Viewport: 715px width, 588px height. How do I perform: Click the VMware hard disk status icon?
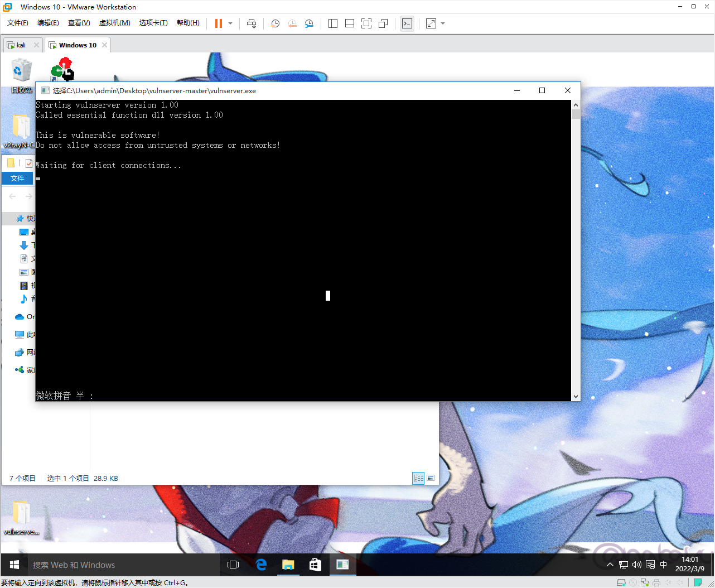pos(621,583)
